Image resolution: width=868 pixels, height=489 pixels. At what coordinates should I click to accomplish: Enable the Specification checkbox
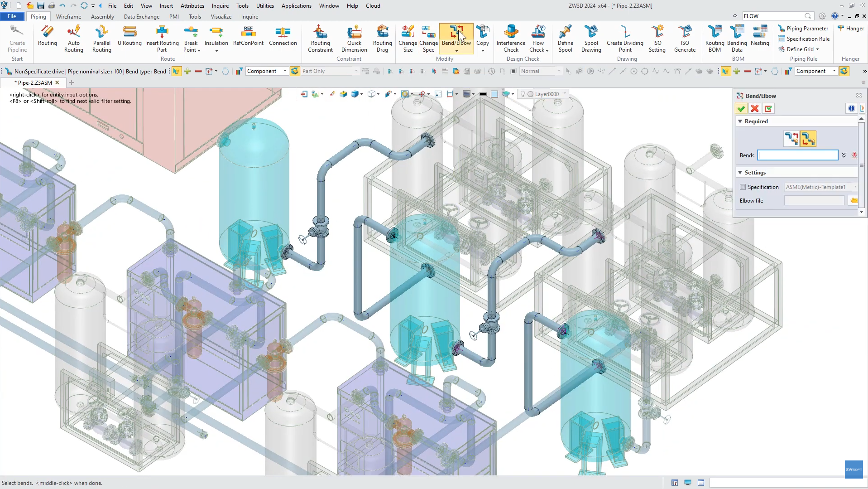pos(743,187)
